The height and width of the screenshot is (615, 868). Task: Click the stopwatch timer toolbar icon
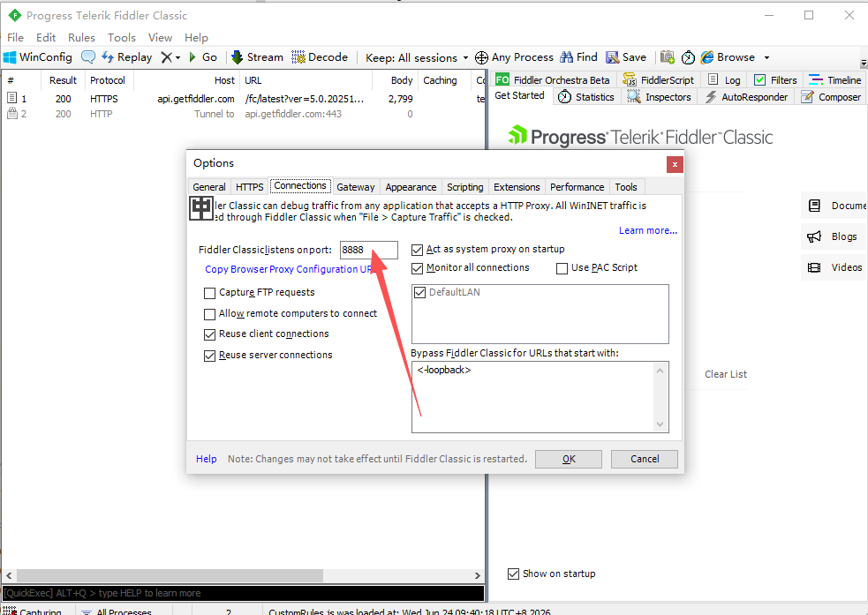coord(688,57)
